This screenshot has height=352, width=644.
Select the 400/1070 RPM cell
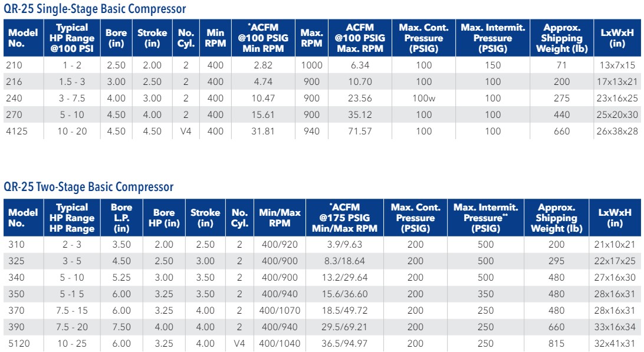tap(280, 310)
